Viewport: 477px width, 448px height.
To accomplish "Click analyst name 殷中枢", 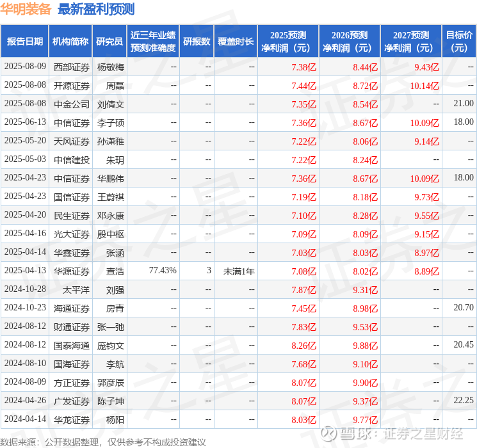I will coord(110,234).
